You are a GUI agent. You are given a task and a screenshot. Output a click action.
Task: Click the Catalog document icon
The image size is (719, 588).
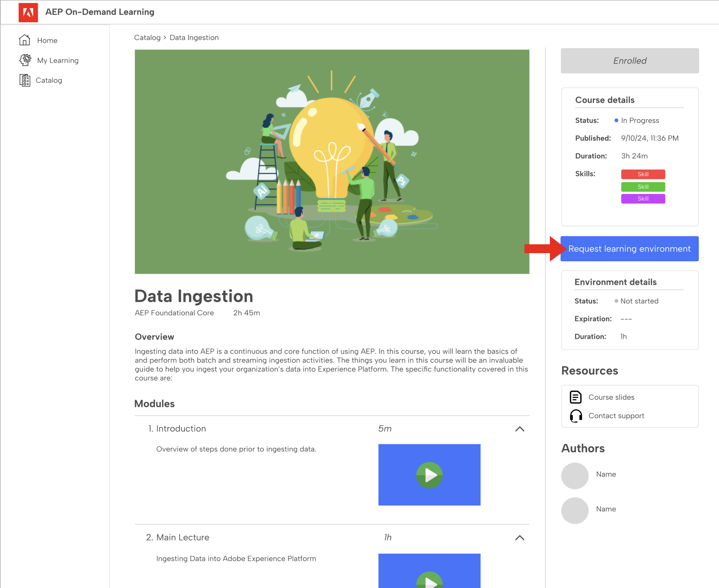25,80
